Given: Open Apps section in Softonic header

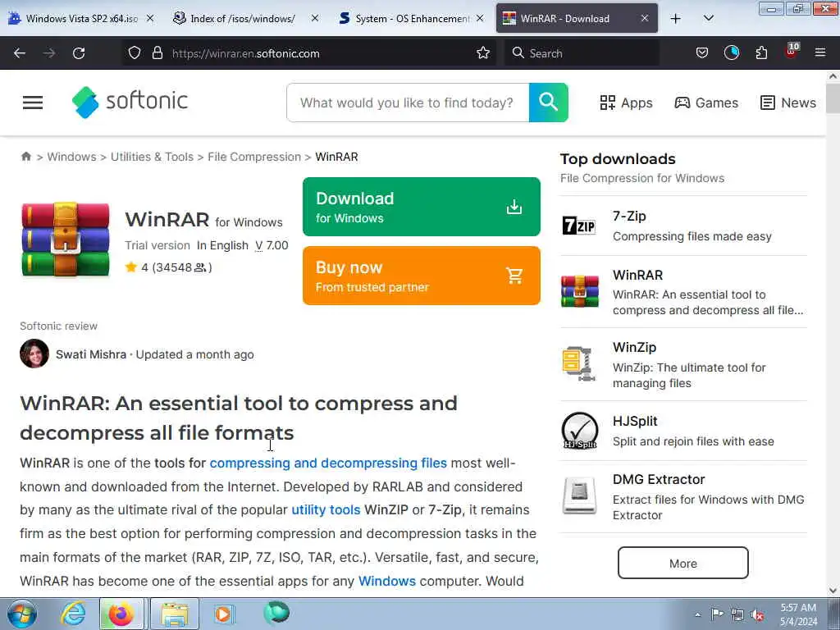Looking at the screenshot, I should tap(626, 103).
